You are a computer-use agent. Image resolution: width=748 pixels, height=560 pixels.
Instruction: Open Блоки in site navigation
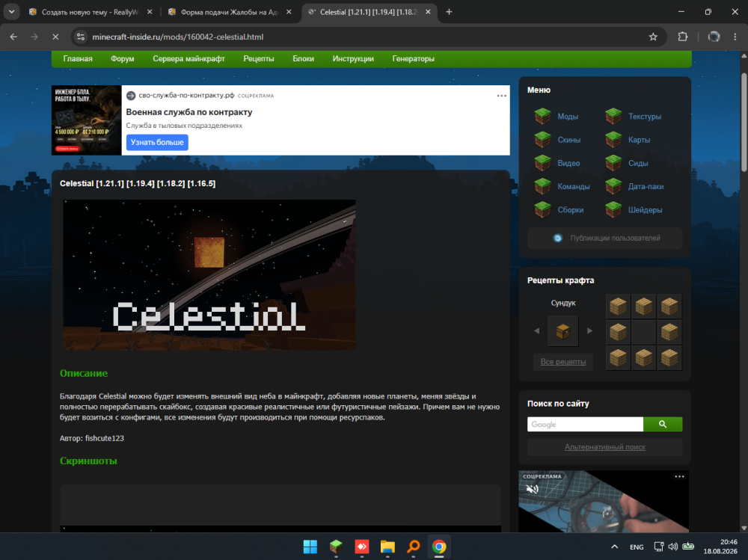(304, 58)
